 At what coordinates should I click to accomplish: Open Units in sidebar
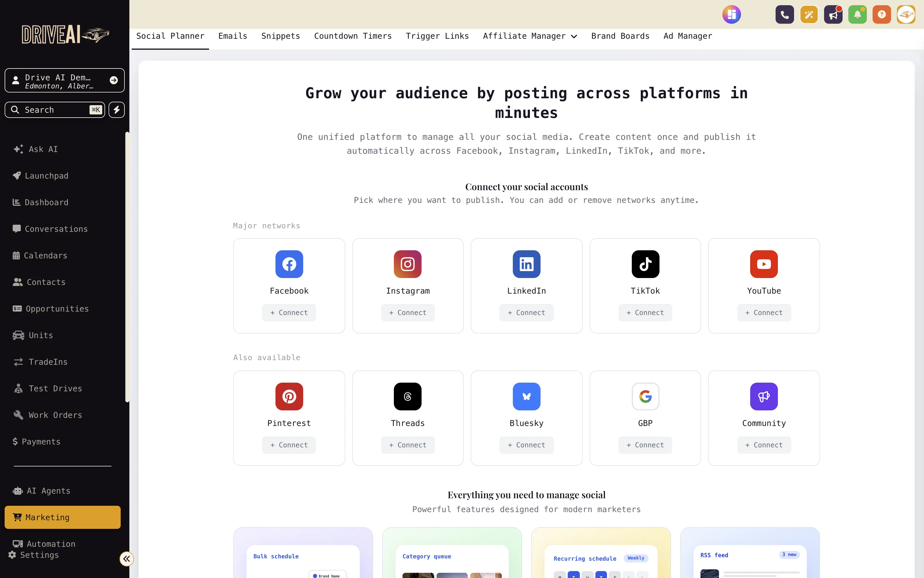tap(63, 335)
